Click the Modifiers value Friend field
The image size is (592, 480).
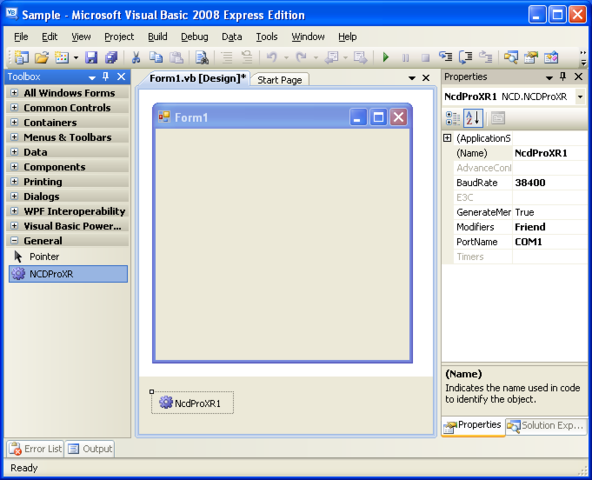(549, 227)
